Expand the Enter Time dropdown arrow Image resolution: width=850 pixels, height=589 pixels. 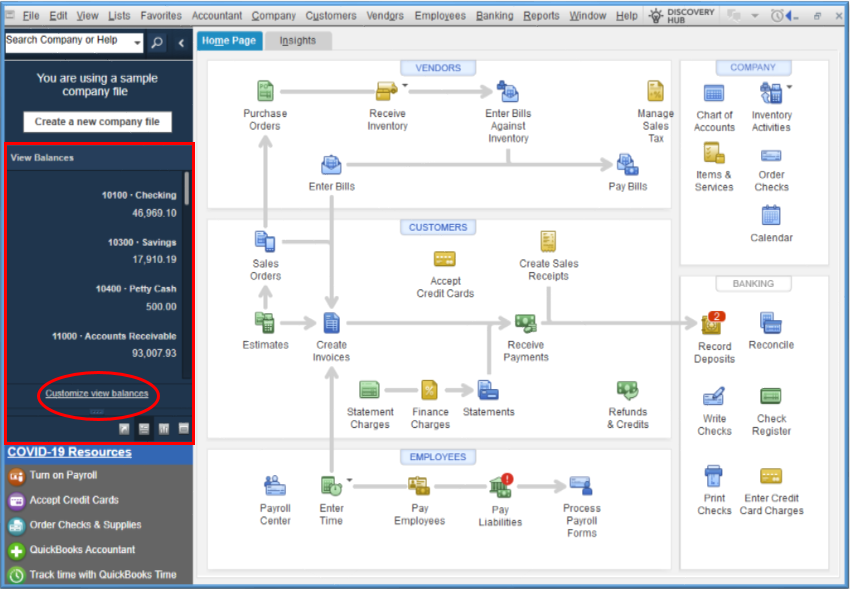[x=350, y=480]
